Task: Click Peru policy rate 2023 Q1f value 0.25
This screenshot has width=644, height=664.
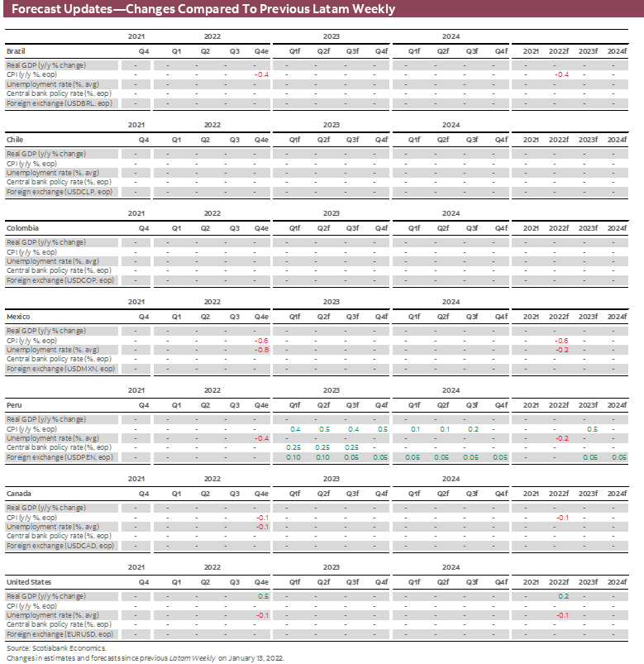Action: (x=293, y=447)
